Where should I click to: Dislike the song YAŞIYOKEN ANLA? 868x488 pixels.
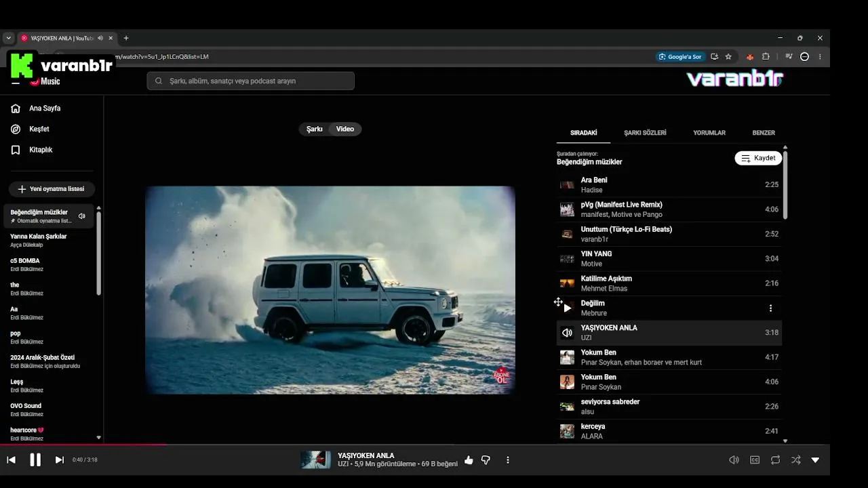486,460
